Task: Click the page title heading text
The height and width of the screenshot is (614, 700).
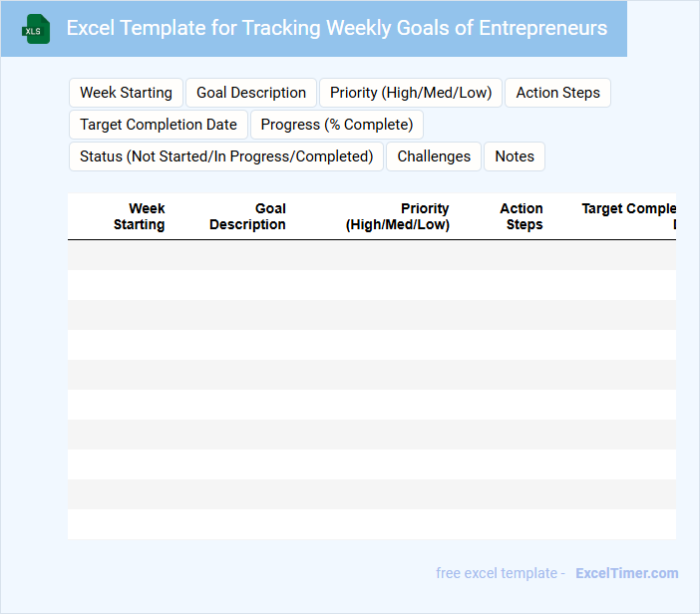Action: pyautogui.click(x=336, y=28)
